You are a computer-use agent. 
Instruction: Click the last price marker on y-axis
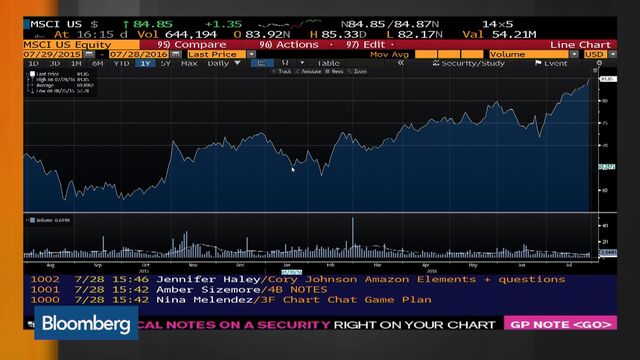pyautogui.click(x=608, y=79)
